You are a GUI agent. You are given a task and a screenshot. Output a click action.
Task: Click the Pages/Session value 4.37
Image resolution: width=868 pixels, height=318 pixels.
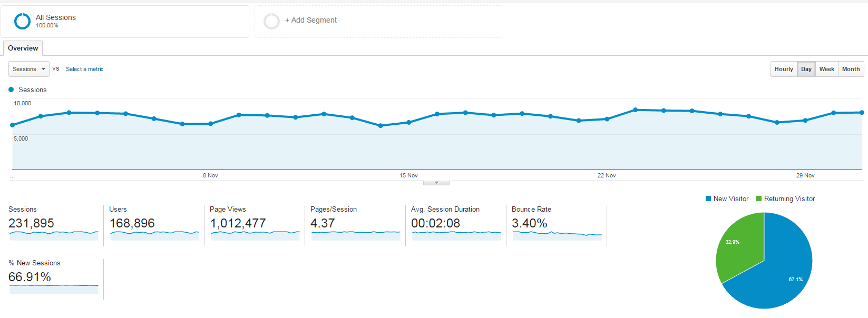pyautogui.click(x=323, y=223)
